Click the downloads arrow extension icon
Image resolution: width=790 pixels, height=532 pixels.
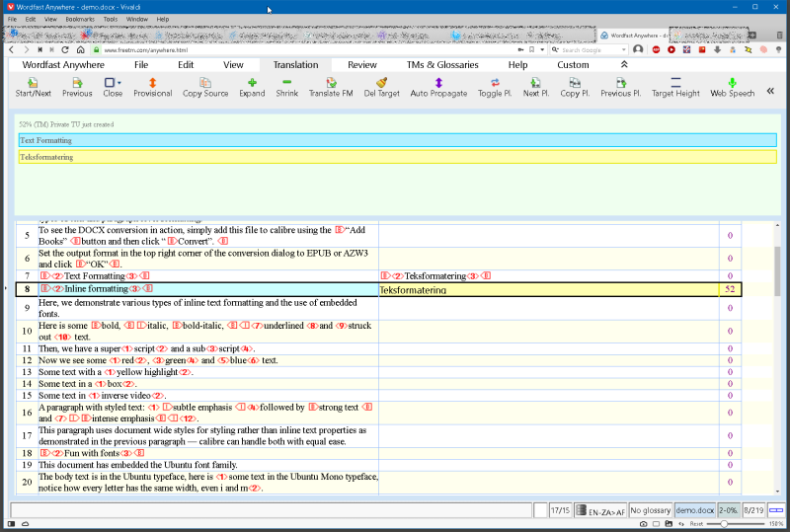click(718, 50)
